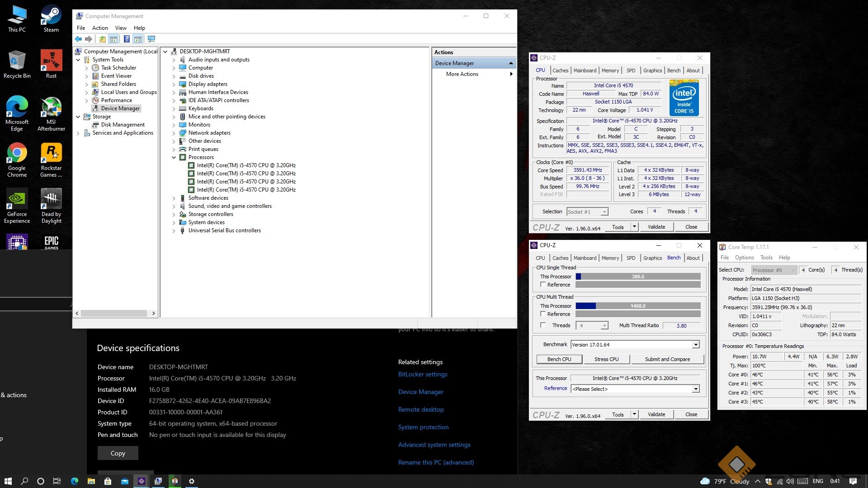Click Scan for hardware changes icon

click(x=151, y=39)
